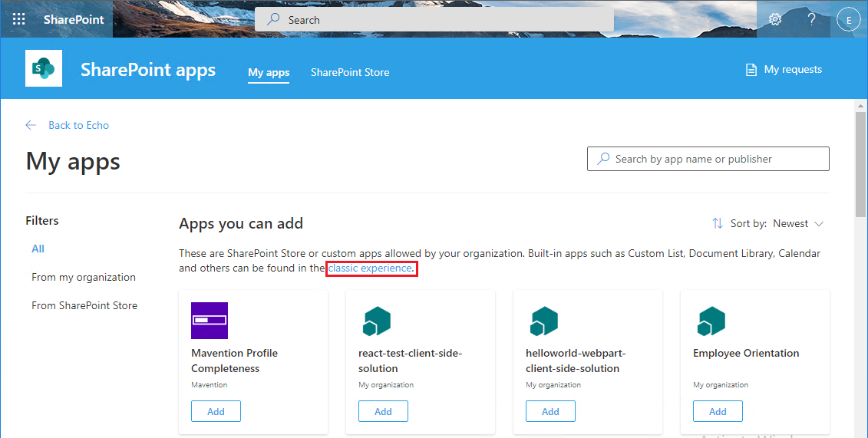Add the Mavention Profile Completeness app
The height and width of the screenshot is (438, 868).
click(x=216, y=411)
